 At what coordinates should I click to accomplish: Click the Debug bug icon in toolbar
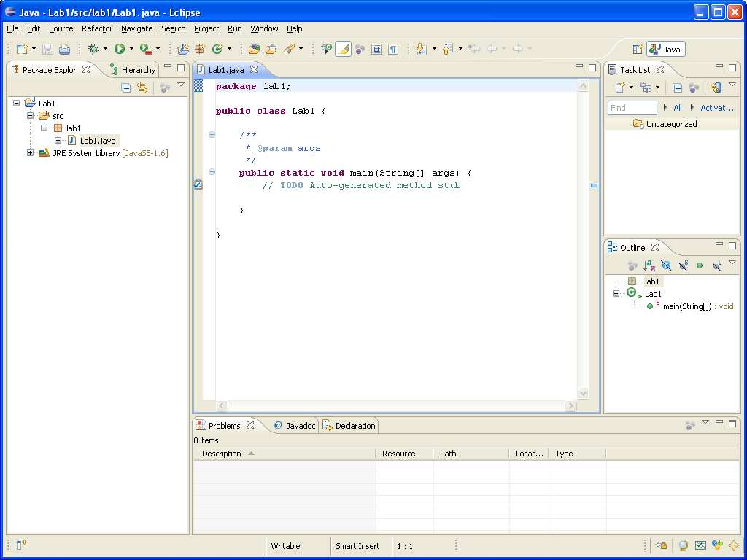(93, 49)
